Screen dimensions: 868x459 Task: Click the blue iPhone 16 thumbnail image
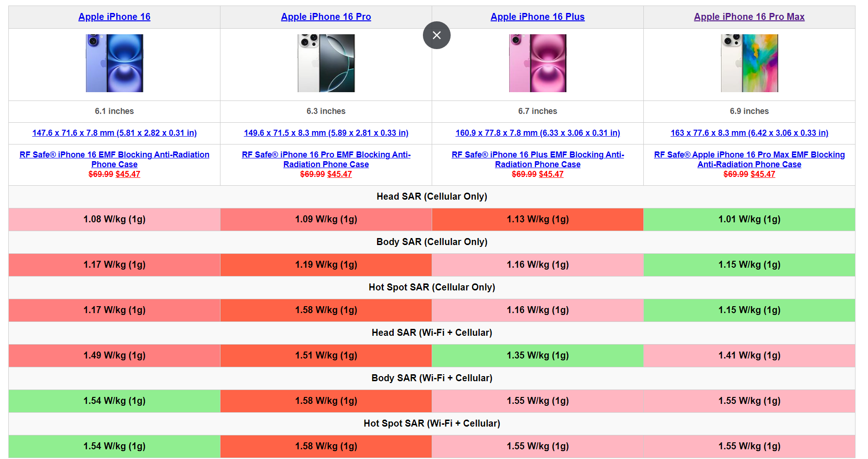click(114, 63)
